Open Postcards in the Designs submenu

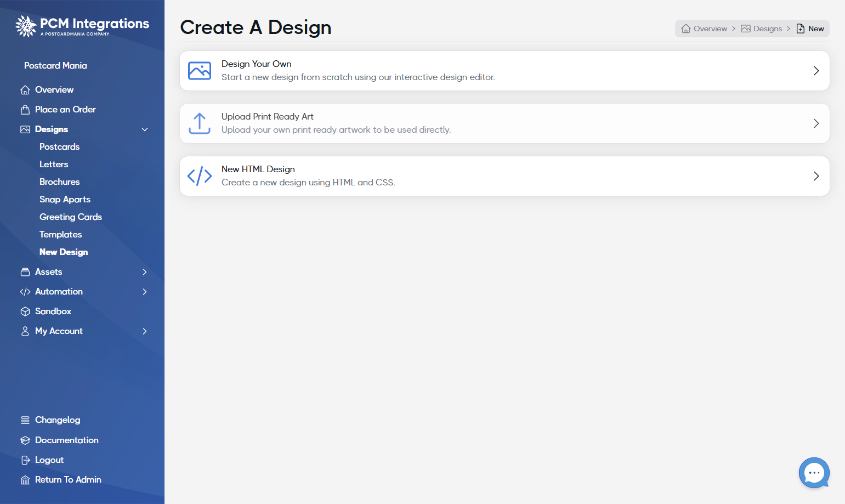click(59, 147)
